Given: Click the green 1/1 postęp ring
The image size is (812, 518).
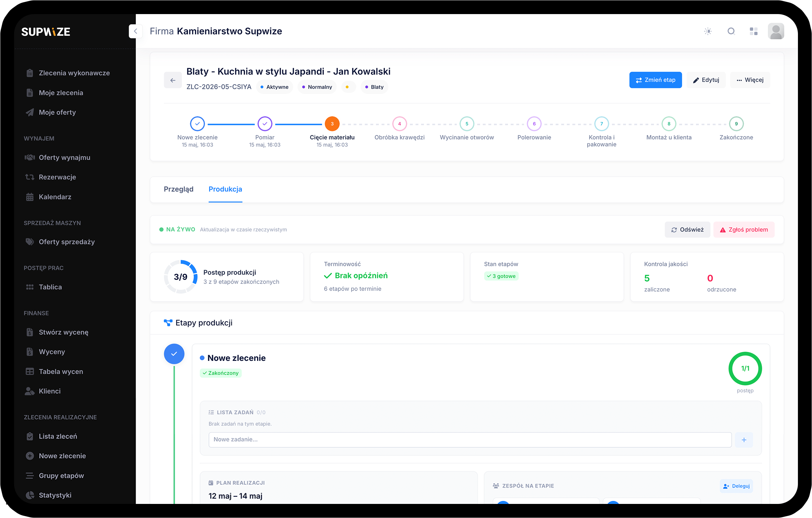Looking at the screenshot, I should point(745,369).
